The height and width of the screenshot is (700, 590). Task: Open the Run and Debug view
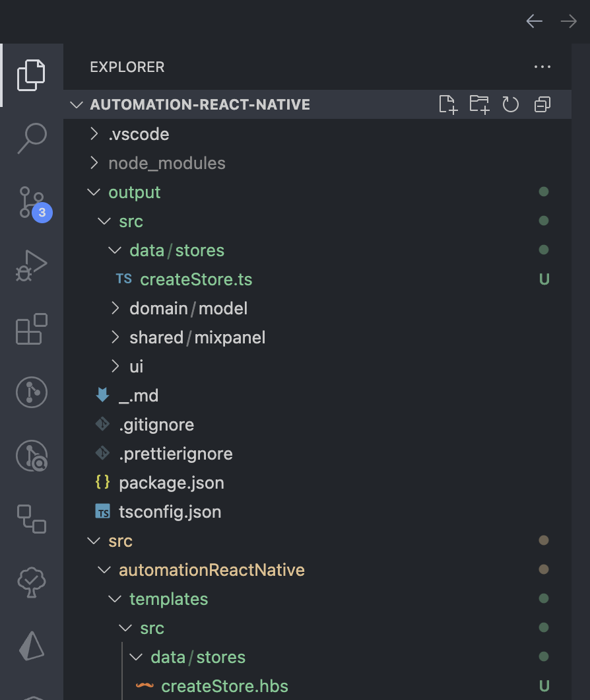pyautogui.click(x=31, y=265)
